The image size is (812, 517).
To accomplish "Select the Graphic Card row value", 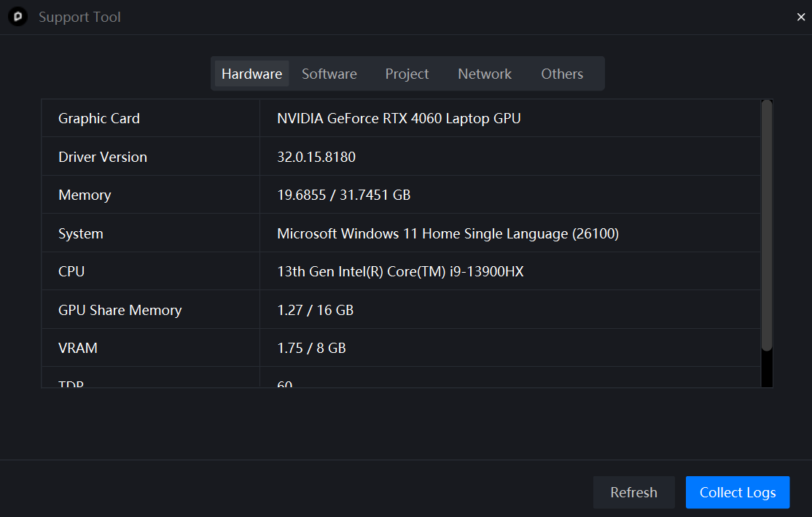I will (x=398, y=118).
